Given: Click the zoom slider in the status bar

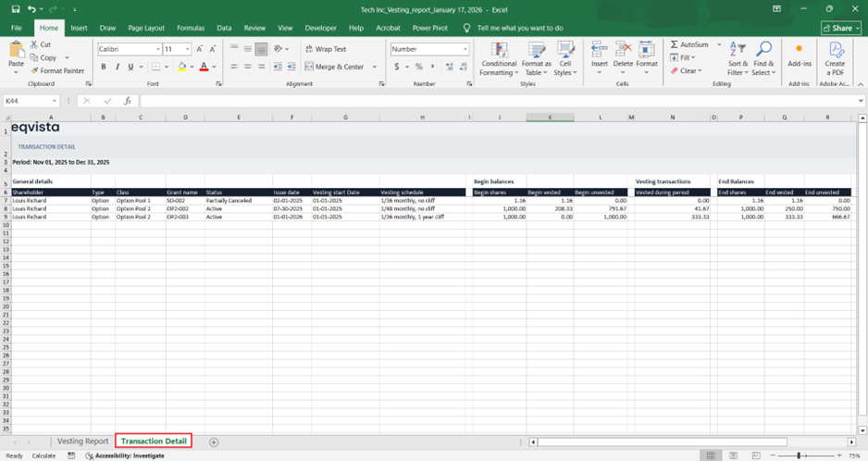Looking at the screenshot, I should coord(798,455).
